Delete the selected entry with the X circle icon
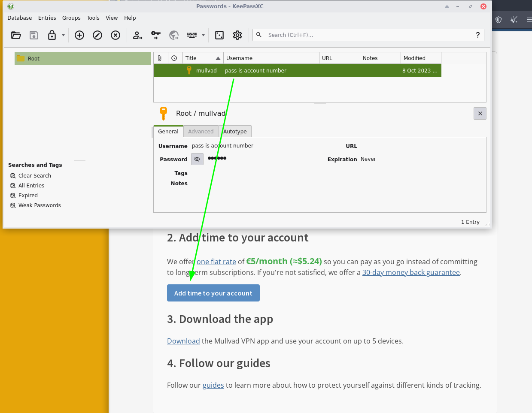Viewport: 532px width, 413px height. 116,35
